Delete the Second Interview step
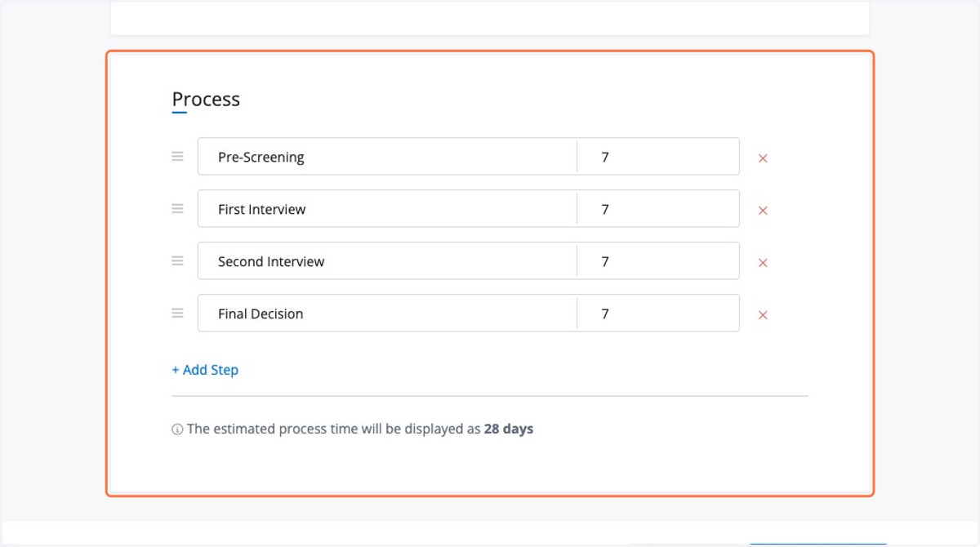 763,263
